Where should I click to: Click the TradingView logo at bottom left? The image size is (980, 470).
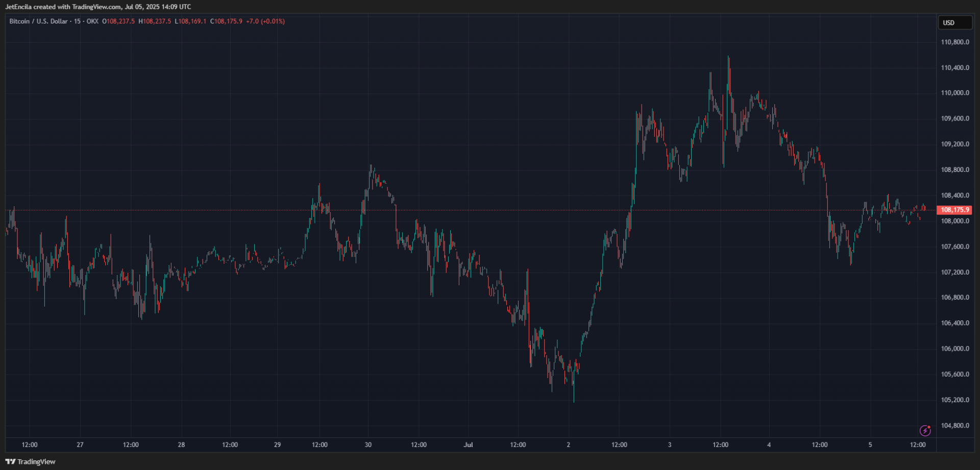coord(30,462)
